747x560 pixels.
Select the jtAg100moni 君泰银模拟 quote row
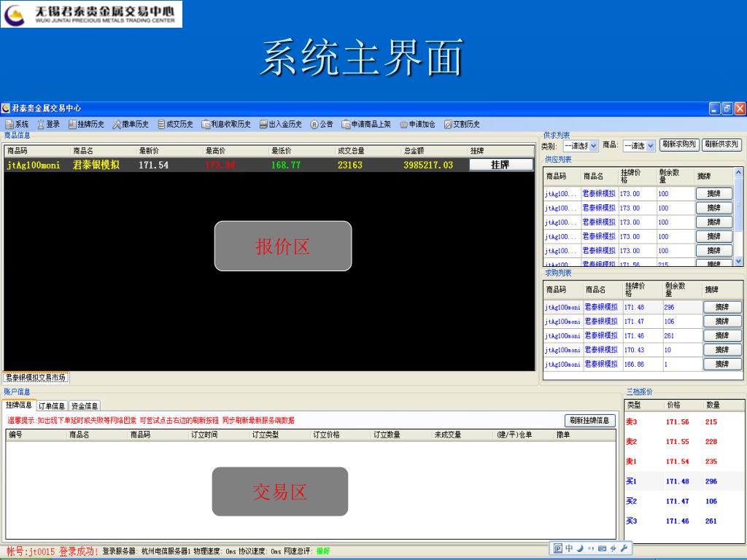[269, 166]
